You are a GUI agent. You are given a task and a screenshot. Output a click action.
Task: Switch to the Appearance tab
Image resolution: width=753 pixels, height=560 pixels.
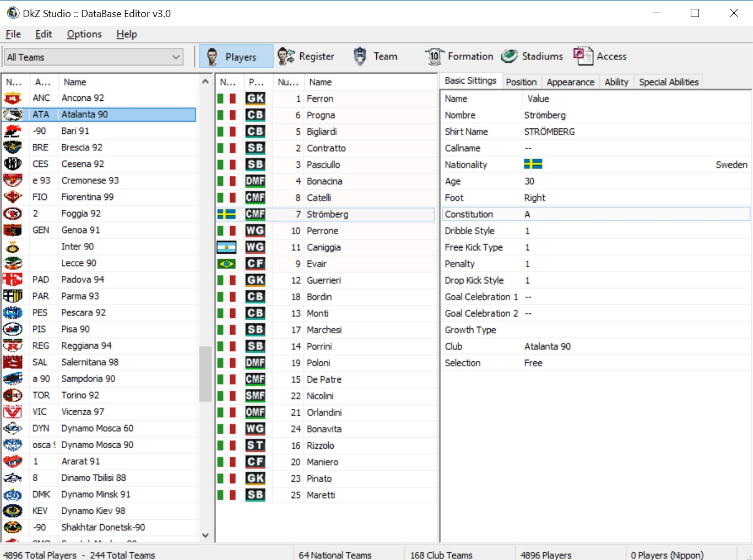571,82
